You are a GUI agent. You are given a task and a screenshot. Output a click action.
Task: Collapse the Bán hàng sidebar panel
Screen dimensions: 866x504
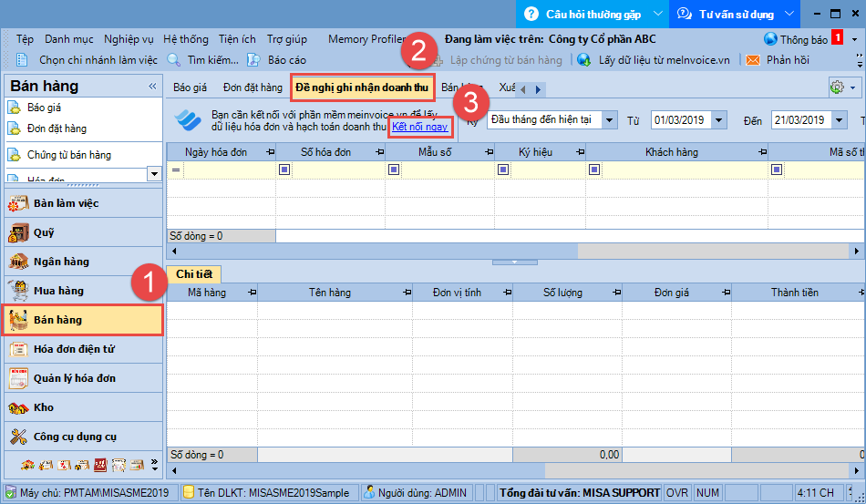[x=152, y=86]
